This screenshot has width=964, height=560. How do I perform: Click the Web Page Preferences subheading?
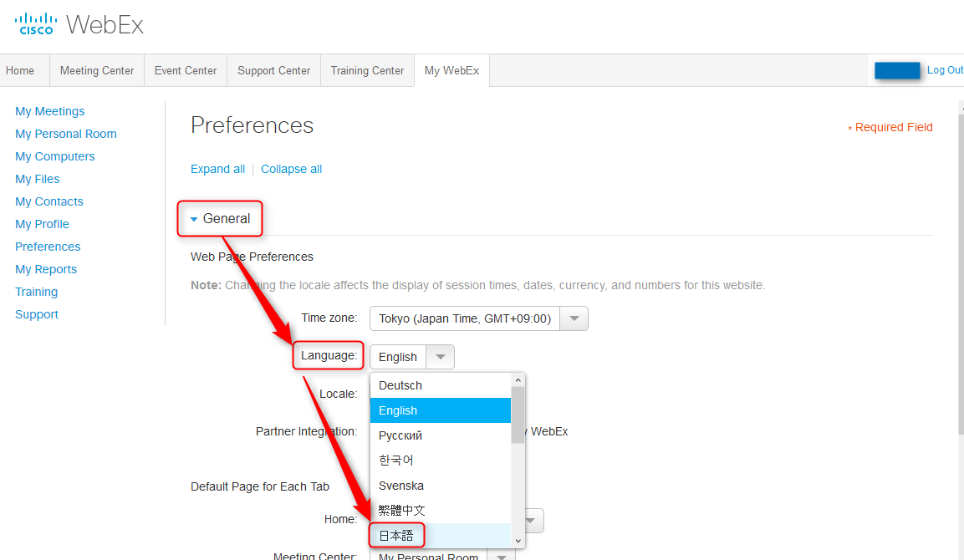252,257
